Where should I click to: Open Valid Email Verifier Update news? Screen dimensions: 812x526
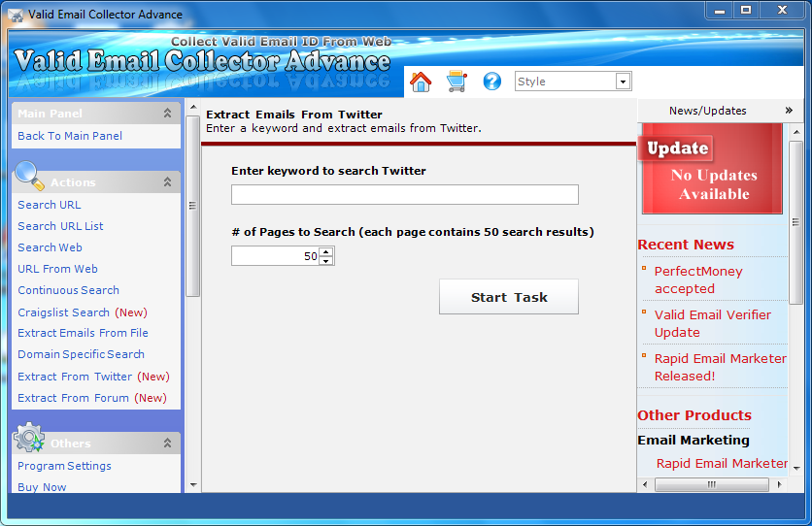[713, 323]
